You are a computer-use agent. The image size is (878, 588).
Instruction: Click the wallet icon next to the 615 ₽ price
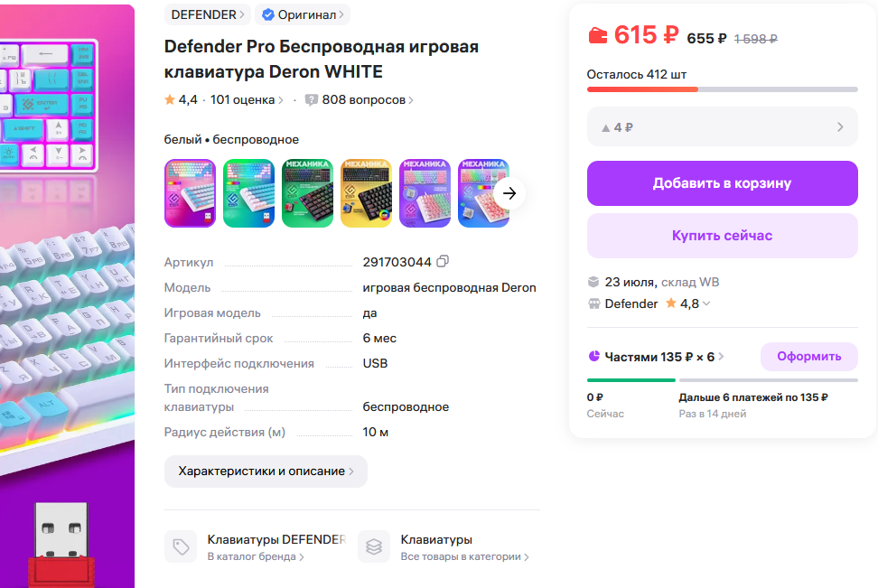597,36
